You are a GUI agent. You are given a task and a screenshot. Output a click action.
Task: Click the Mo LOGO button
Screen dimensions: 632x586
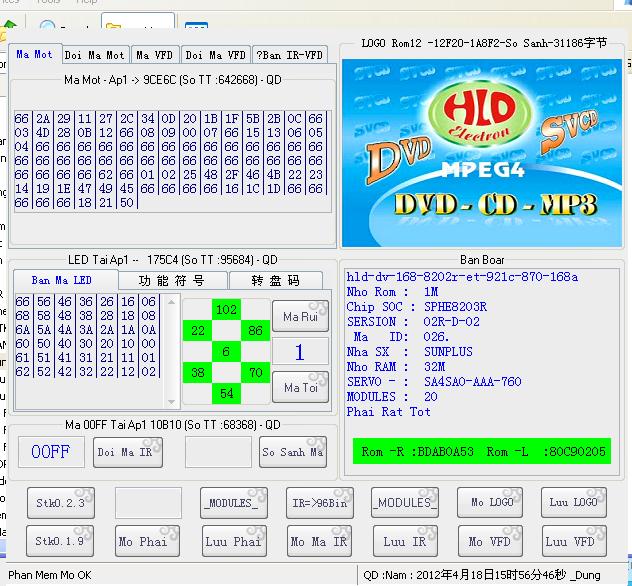[490, 503]
